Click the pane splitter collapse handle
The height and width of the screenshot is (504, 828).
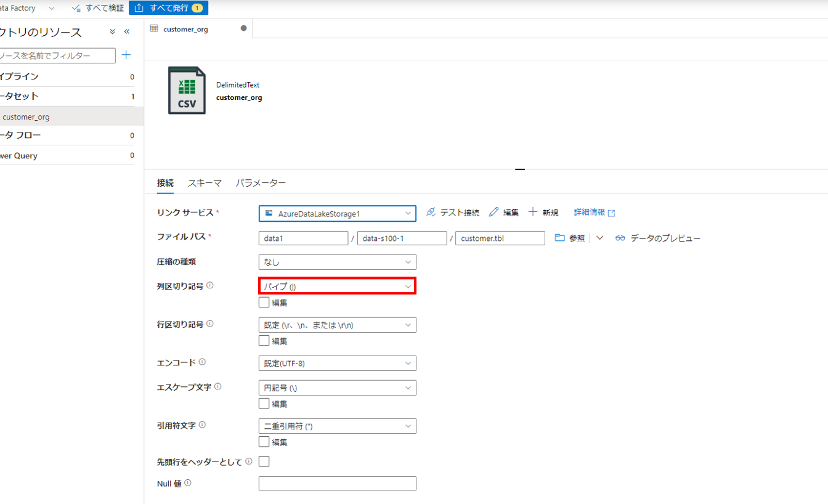tap(520, 169)
